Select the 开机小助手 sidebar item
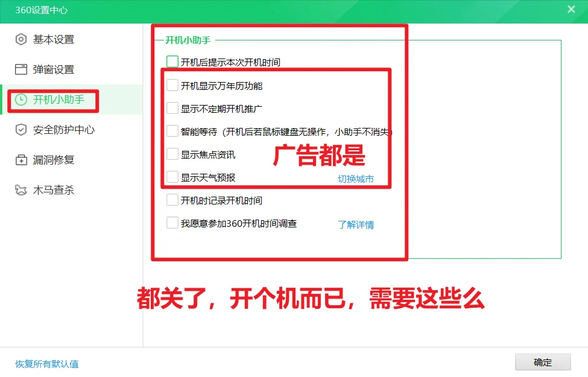588x377 pixels. tap(71, 100)
